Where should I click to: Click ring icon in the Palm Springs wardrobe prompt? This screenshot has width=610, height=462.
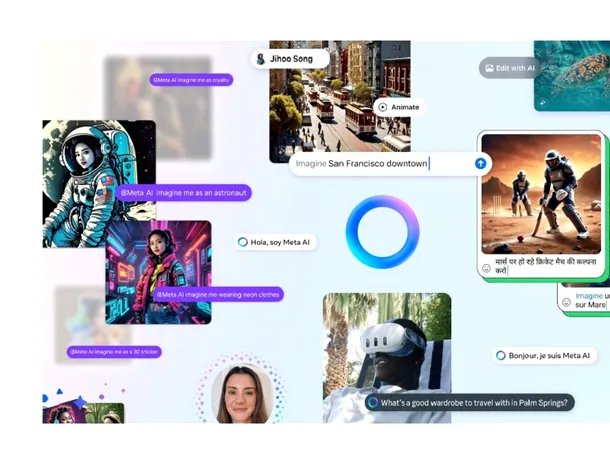coord(373,402)
